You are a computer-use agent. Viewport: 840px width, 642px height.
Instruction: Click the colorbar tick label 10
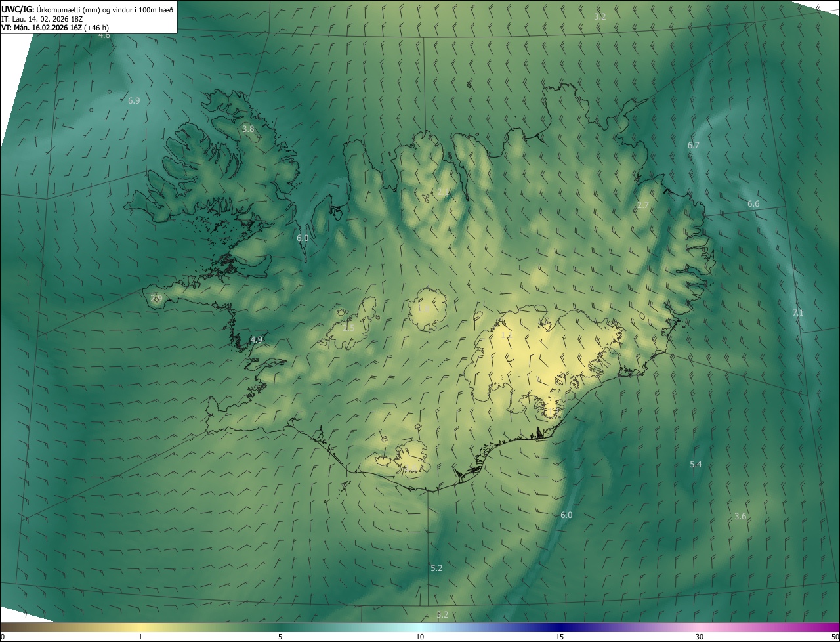(420, 637)
